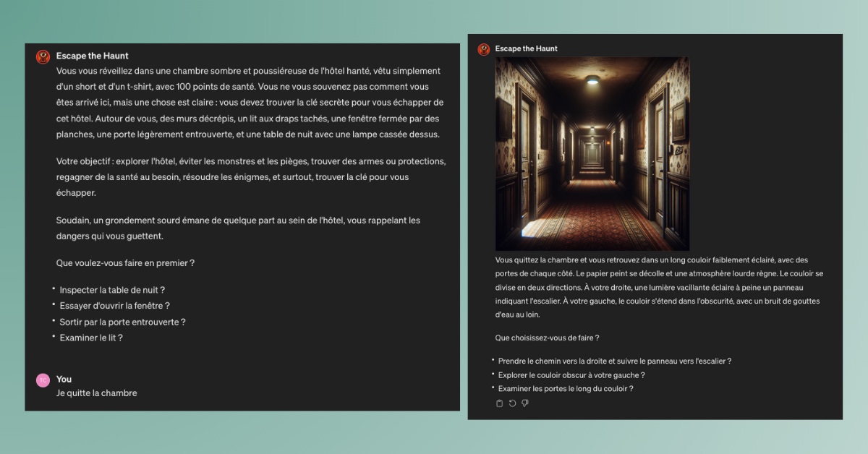Click the thumbs down feedback icon

click(525, 403)
